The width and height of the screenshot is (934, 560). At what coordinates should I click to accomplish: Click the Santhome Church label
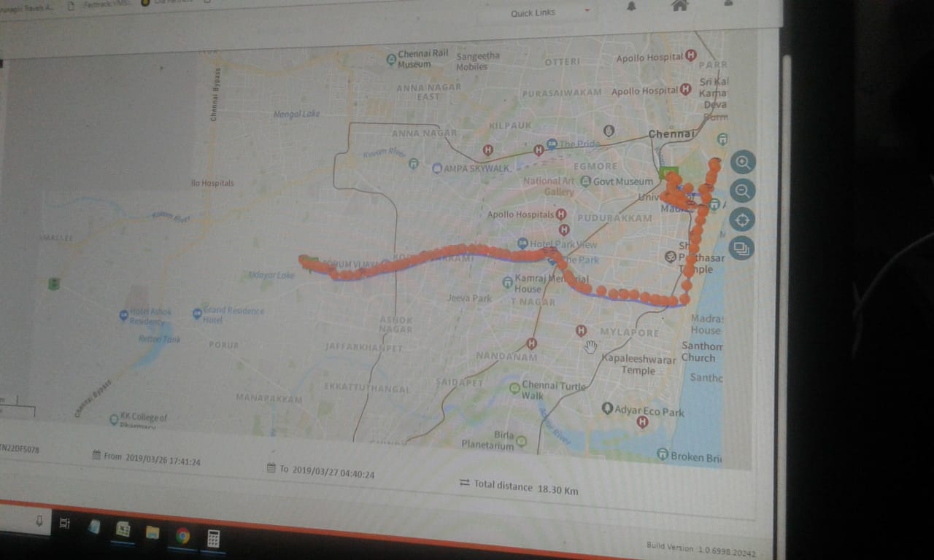[702, 352]
